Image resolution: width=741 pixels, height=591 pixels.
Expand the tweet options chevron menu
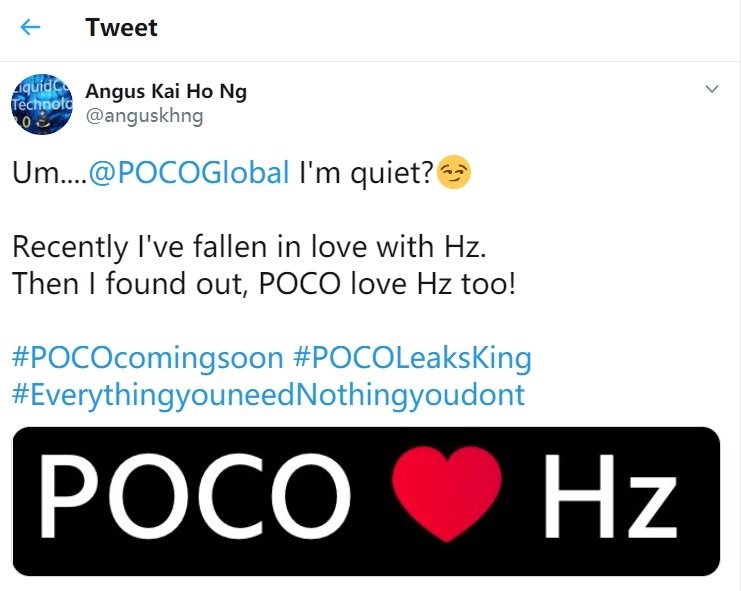pyautogui.click(x=712, y=89)
